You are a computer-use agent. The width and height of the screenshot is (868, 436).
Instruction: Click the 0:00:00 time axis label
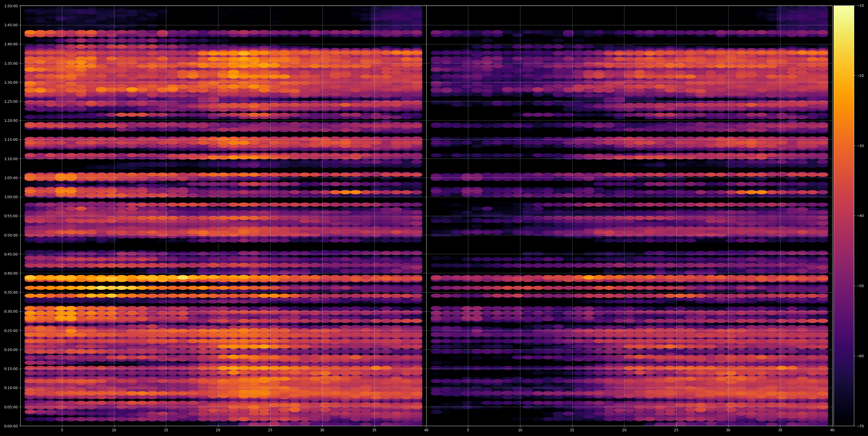coord(11,426)
